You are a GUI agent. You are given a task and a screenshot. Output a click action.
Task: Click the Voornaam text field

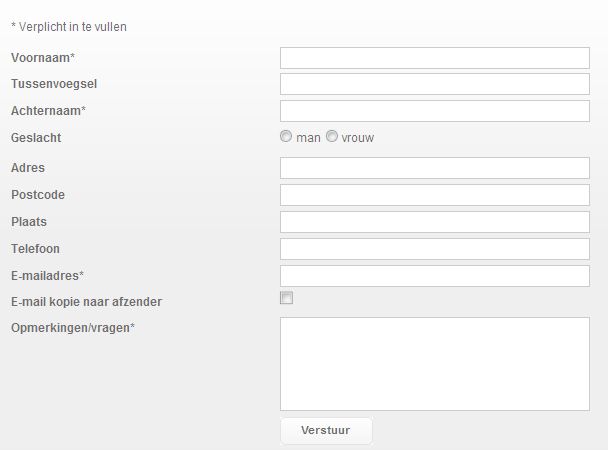(435, 58)
